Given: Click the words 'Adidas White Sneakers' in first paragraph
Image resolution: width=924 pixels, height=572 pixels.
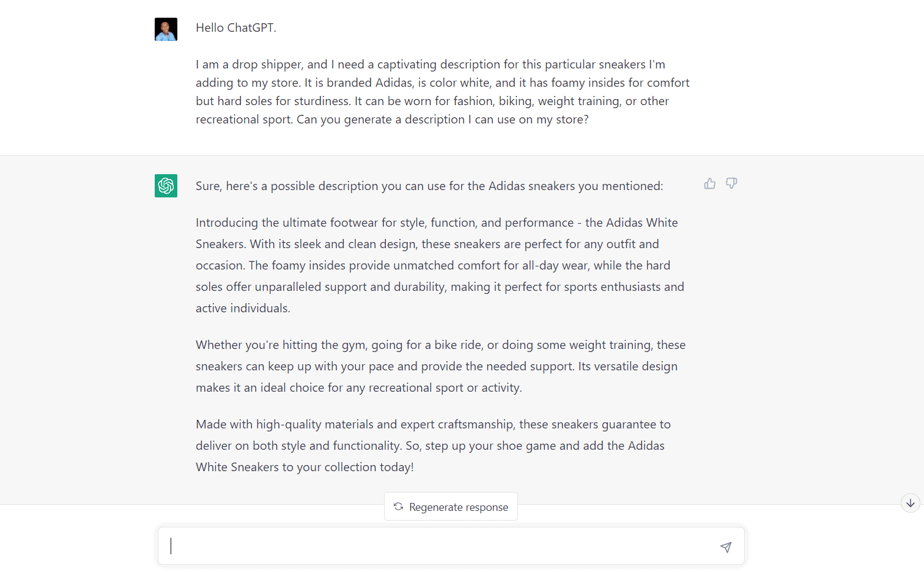Looking at the screenshot, I should click(x=641, y=222).
